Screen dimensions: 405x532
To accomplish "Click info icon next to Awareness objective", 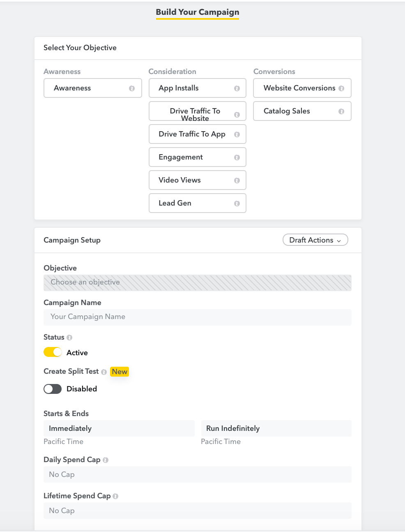I will [x=132, y=88].
